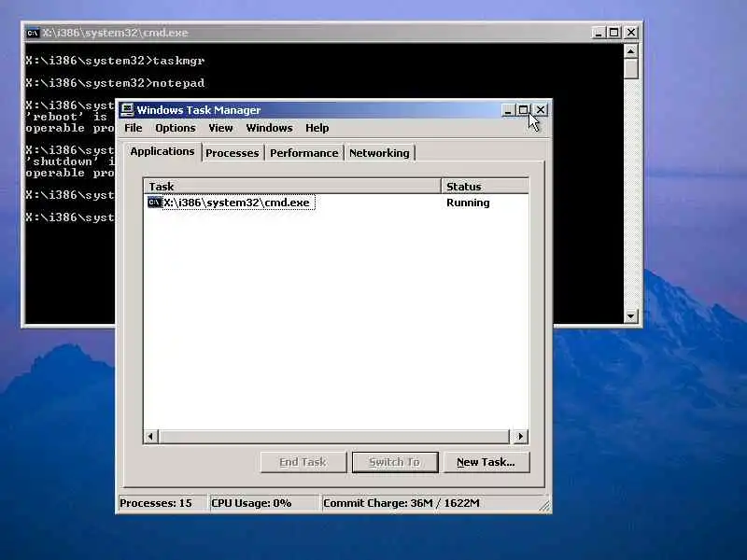Close the Windows Task Manager window
The height and width of the screenshot is (560, 747).
[x=541, y=110]
